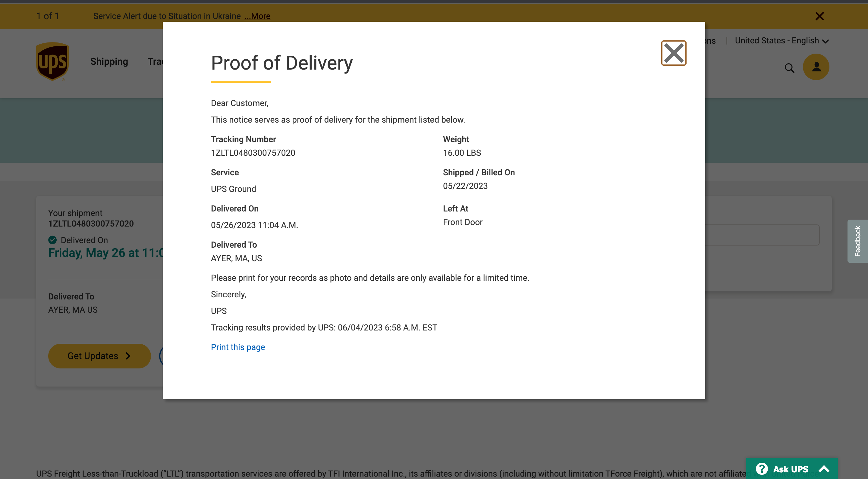Open the ...More link in service alert

(x=257, y=16)
